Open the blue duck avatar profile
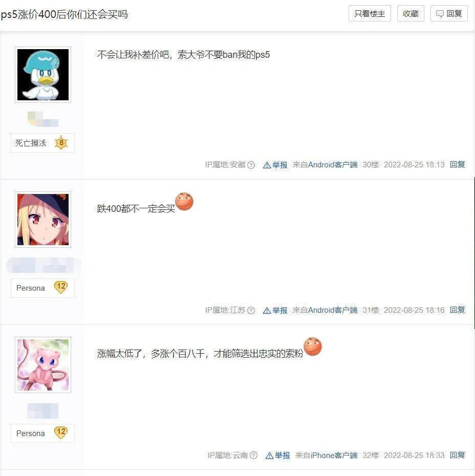 tap(43, 75)
